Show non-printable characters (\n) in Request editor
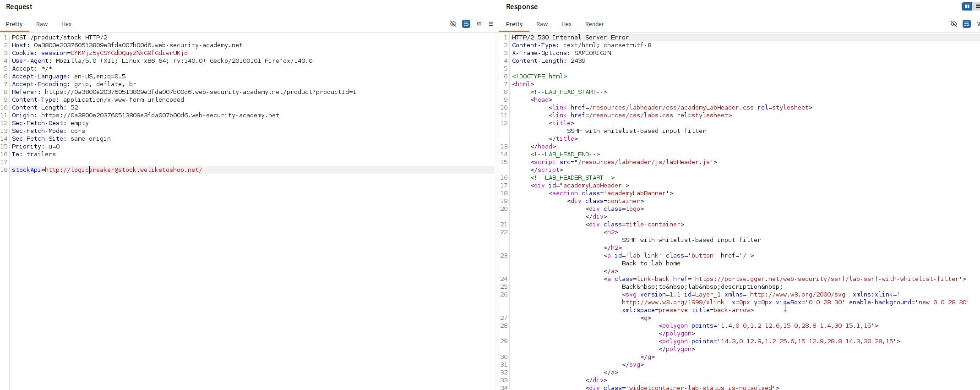Image resolution: width=980 pixels, height=390 pixels. pos(479,24)
